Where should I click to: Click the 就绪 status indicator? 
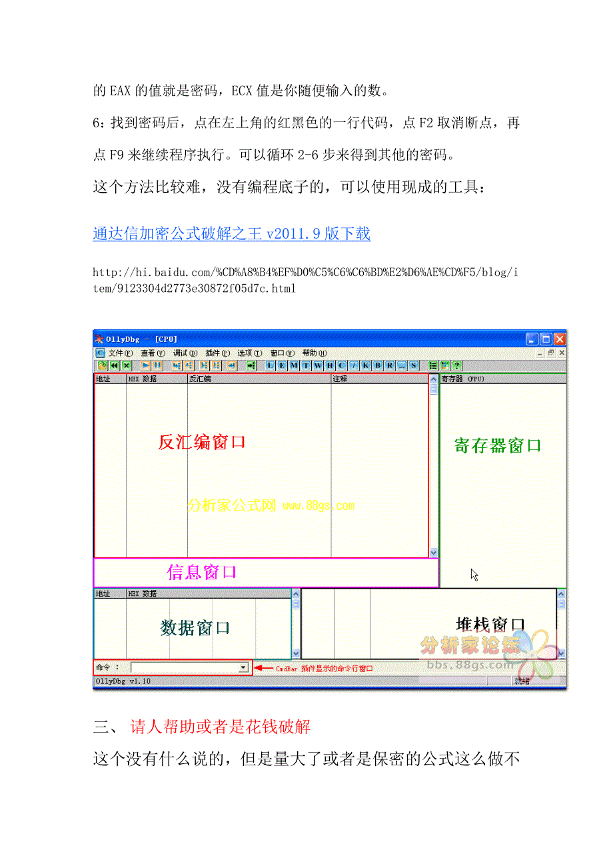pyautogui.click(x=522, y=681)
